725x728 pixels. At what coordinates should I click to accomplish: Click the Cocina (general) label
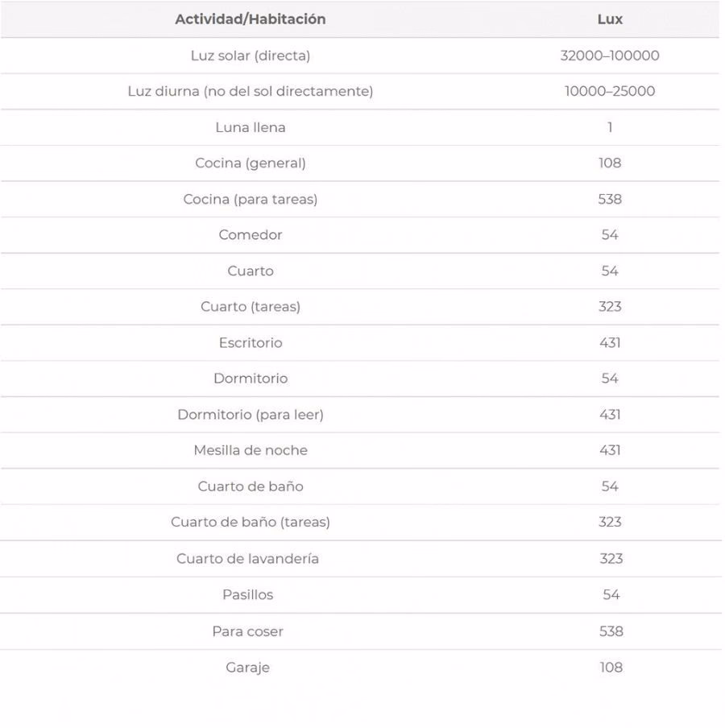point(251,163)
